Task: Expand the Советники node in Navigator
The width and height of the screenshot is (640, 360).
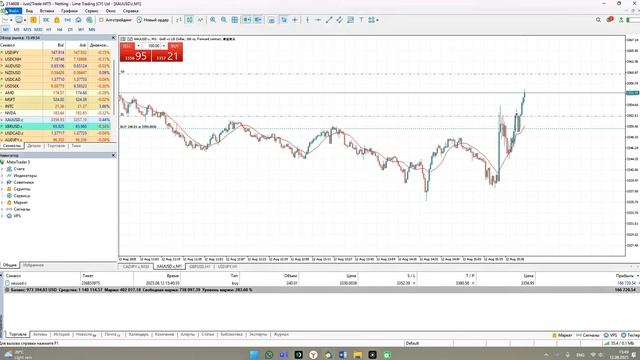Action: click(2, 182)
